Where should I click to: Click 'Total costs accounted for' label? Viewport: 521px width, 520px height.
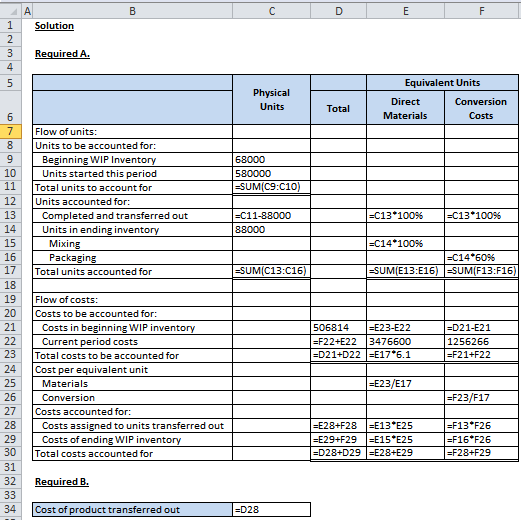click(94, 454)
